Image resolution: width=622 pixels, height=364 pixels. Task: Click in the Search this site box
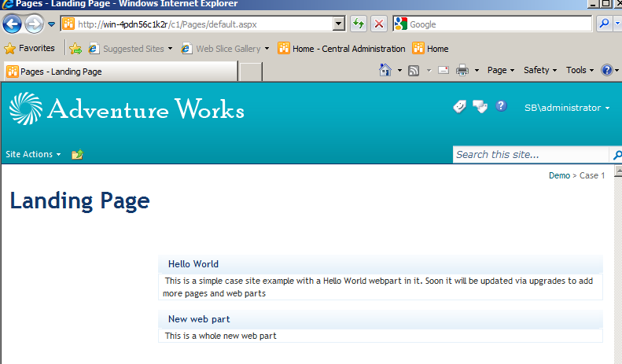coord(531,155)
